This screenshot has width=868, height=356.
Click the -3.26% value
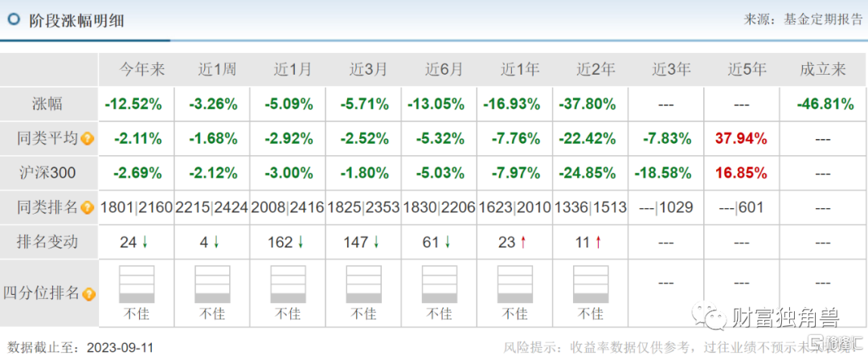[x=212, y=104]
